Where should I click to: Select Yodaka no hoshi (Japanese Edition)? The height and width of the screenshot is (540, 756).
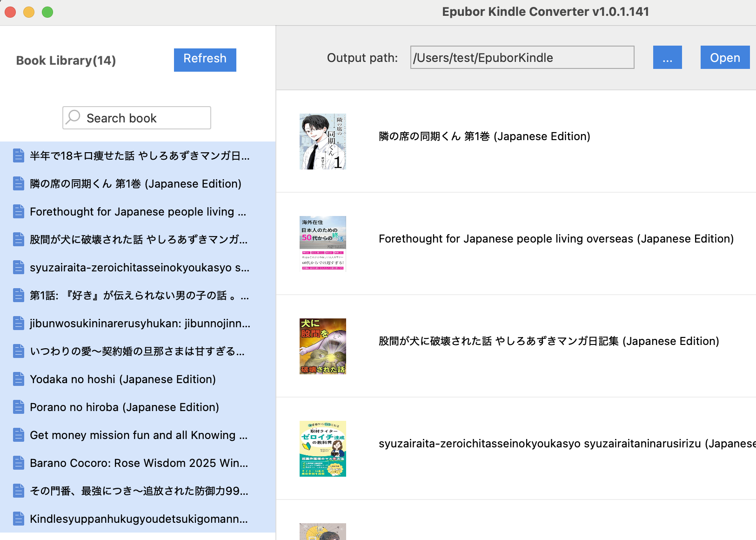(138, 379)
